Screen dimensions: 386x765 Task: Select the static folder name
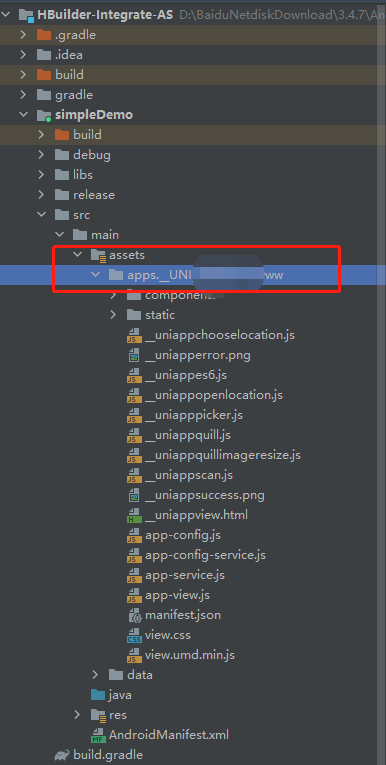160,315
